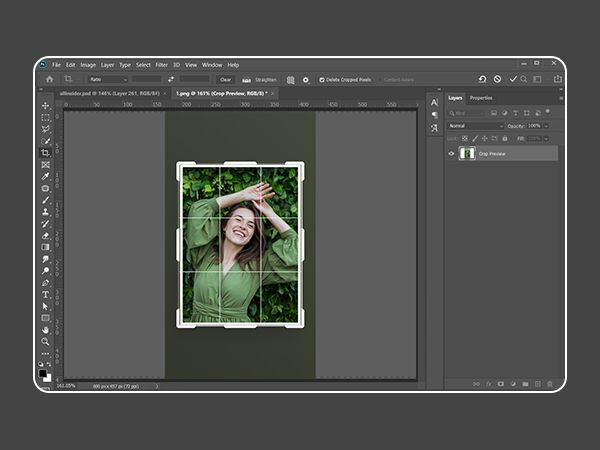
Task: Open the Ratio preset dropdown
Action: click(108, 79)
